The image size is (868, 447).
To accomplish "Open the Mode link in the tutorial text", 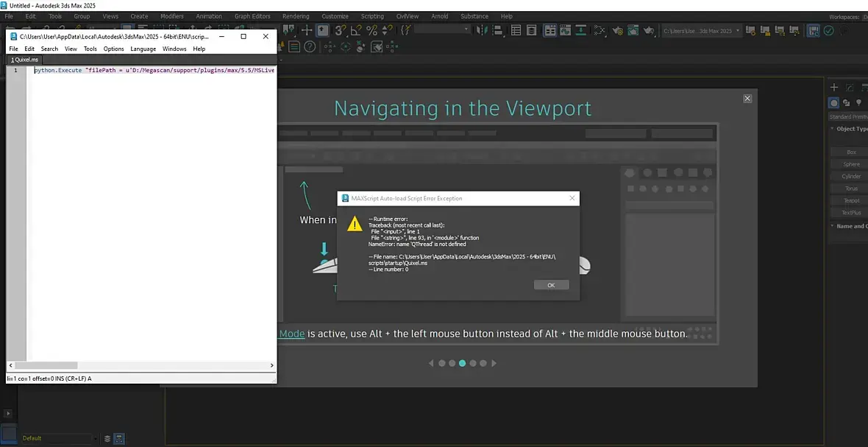I will [292, 334].
